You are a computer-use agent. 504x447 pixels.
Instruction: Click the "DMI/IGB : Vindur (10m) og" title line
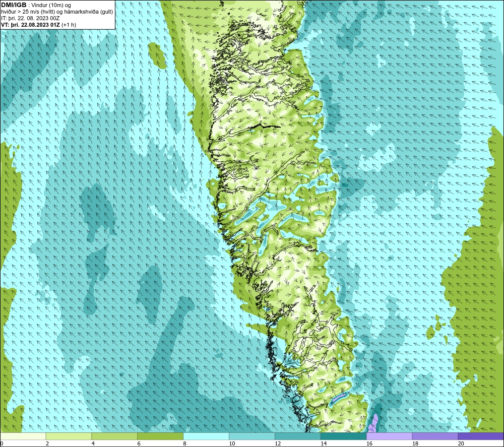click(36, 5)
